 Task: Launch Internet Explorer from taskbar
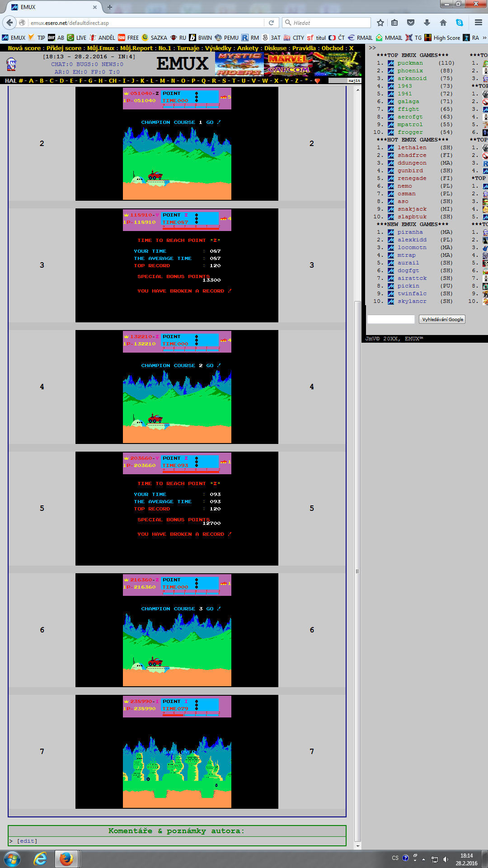pos(41,859)
